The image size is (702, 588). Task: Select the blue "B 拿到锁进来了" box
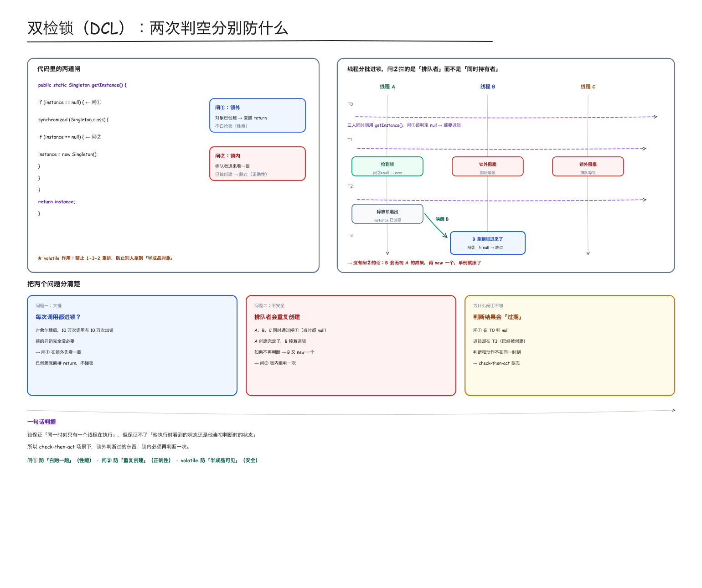488,243
